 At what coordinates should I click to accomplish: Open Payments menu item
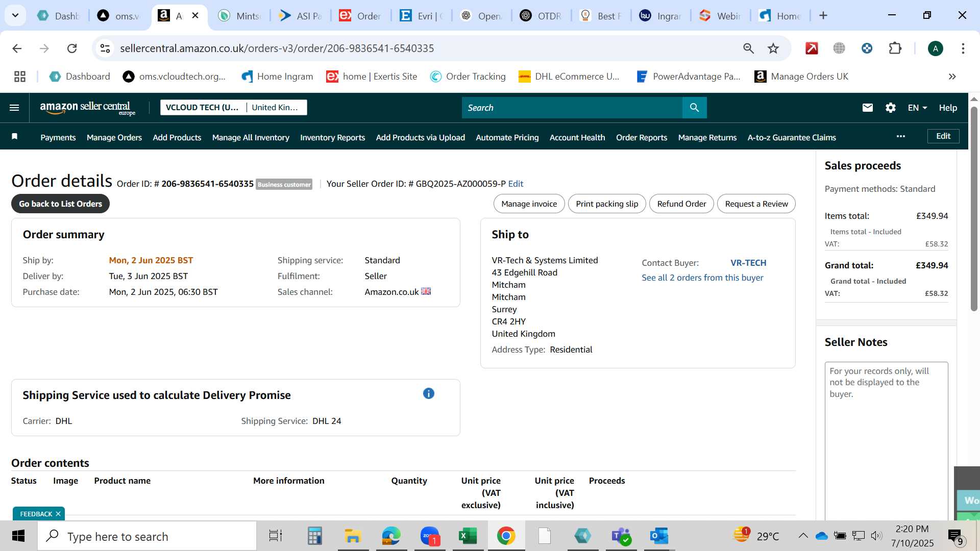tap(58, 137)
